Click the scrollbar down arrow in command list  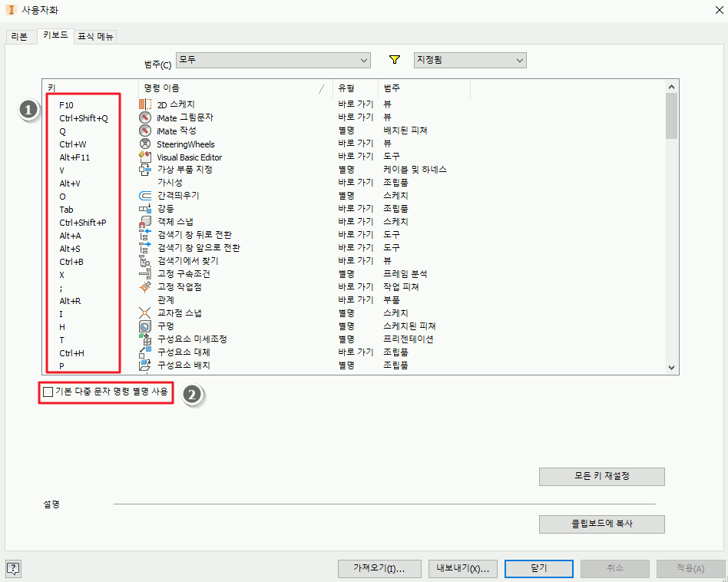coord(672,368)
